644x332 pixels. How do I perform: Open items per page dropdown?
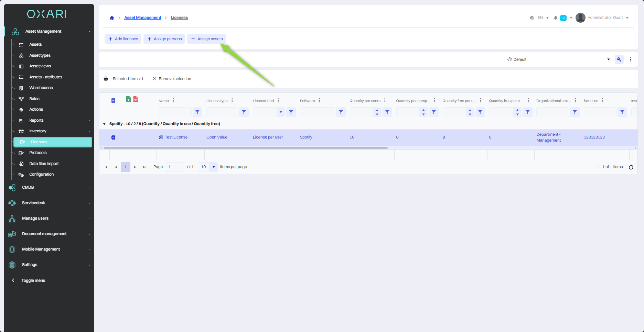click(x=214, y=167)
